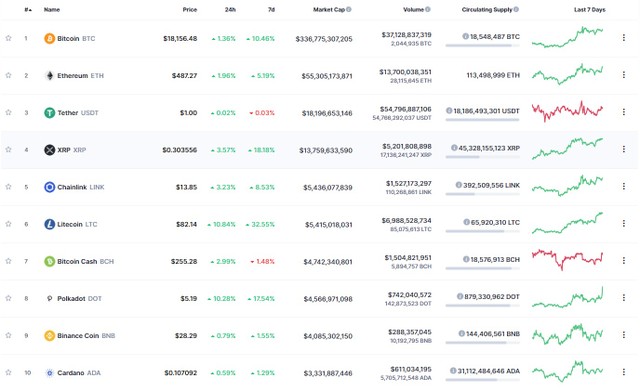This screenshot has width=640, height=391.
Task: Click Bitcoin's circulating supply progress bar
Action: point(482,45)
